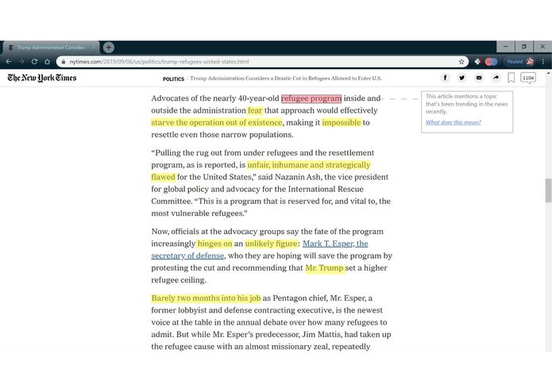Minimize the browser window
552x392 pixels.
[505, 46]
